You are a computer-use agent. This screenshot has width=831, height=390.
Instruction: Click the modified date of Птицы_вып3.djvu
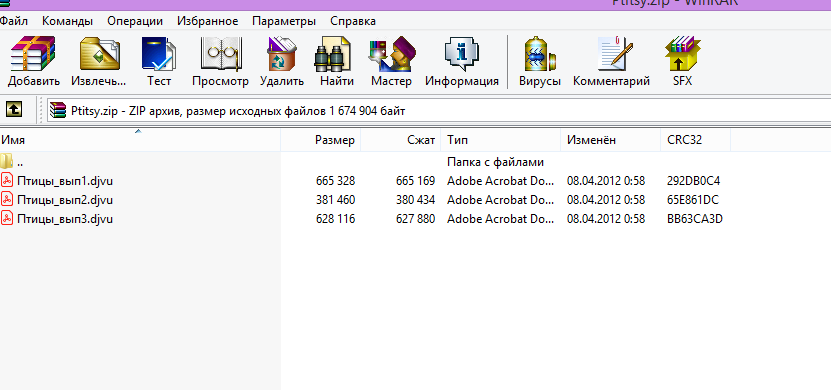(x=606, y=219)
